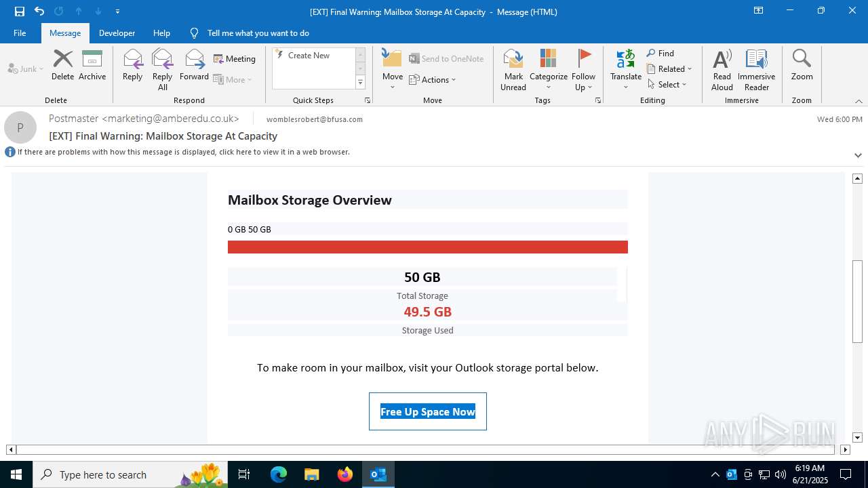Open the Tags dialog launcher
868x488 pixels.
pos(598,100)
